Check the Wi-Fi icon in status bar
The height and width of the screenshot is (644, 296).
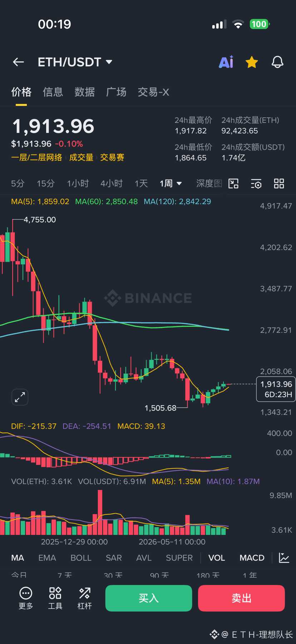(238, 24)
